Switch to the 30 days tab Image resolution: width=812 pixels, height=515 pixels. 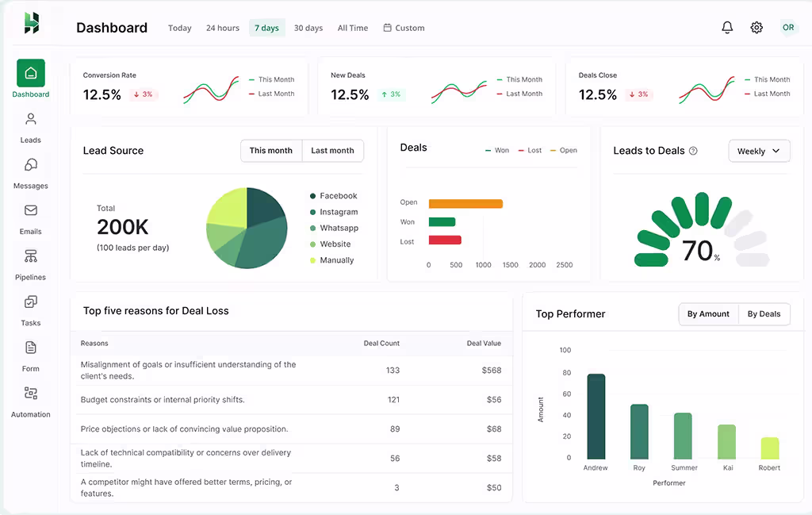coord(308,27)
